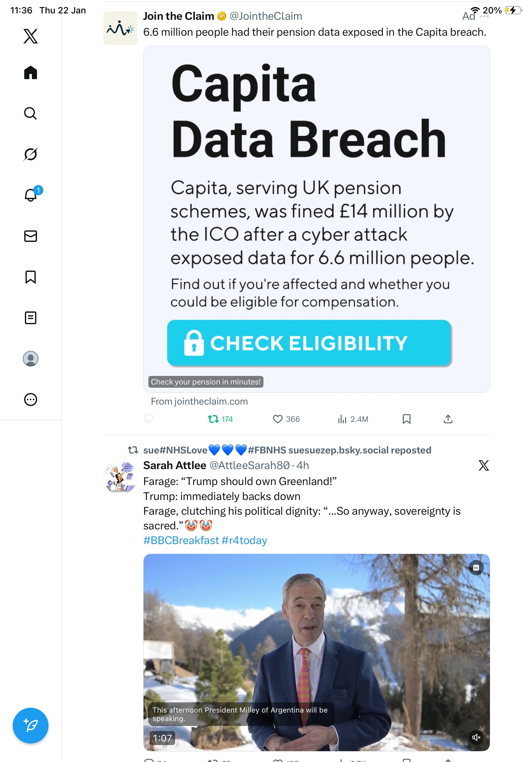
Task: Toggle closed captions on the video
Action: click(x=476, y=568)
